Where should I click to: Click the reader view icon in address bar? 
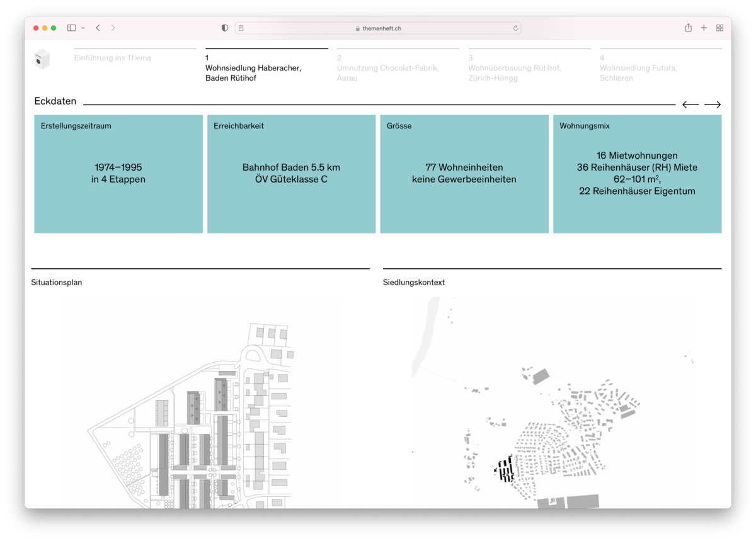(x=241, y=28)
